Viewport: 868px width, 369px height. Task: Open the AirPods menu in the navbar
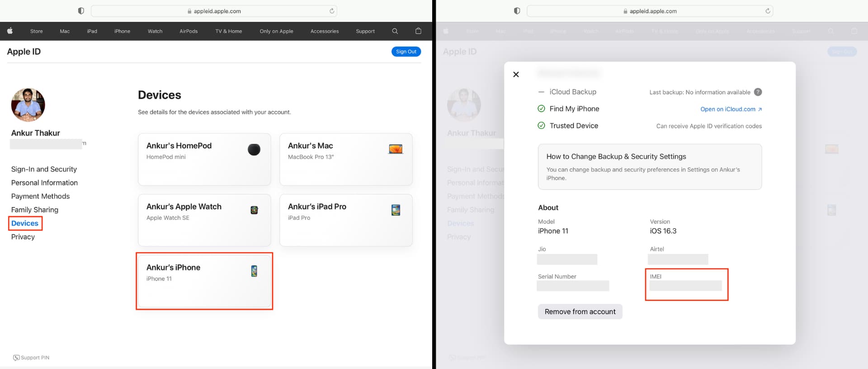pos(189,31)
